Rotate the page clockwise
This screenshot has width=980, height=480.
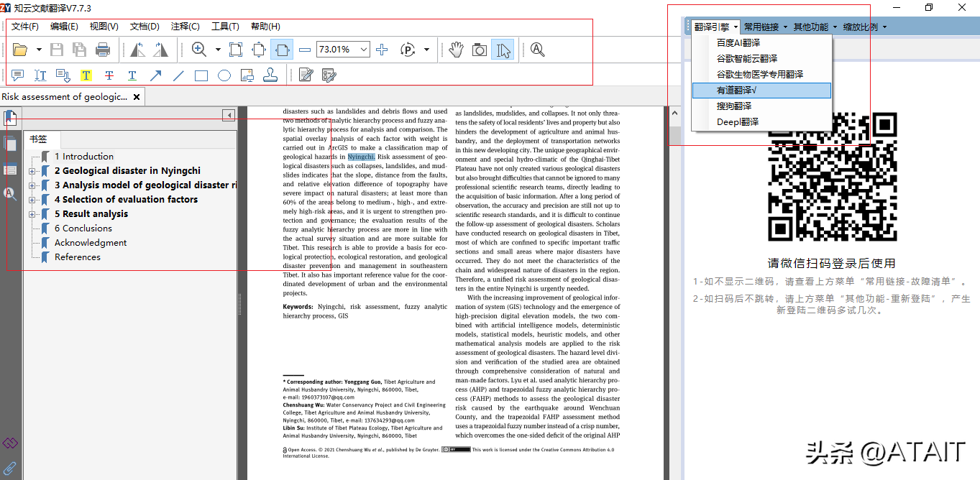click(x=160, y=50)
